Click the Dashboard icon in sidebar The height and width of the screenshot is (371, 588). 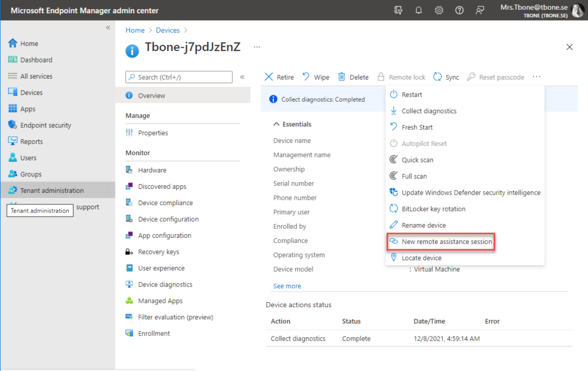click(13, 60)
